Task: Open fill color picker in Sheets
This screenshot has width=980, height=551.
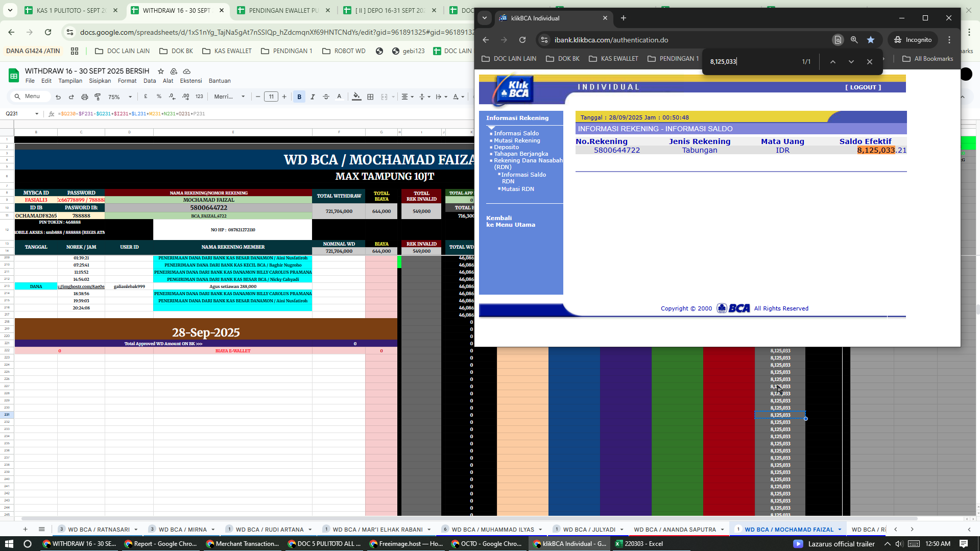Action: [x=356, y=97]
